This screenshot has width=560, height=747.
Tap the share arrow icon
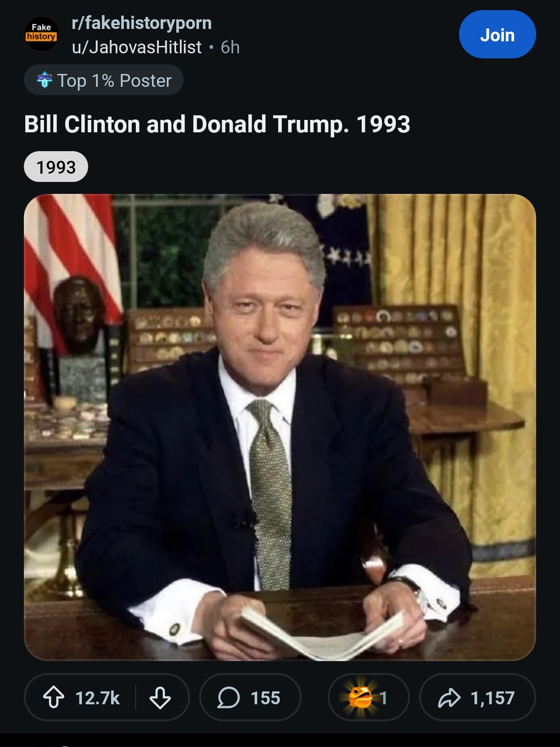pyautogui.click(x=449, y=697)
